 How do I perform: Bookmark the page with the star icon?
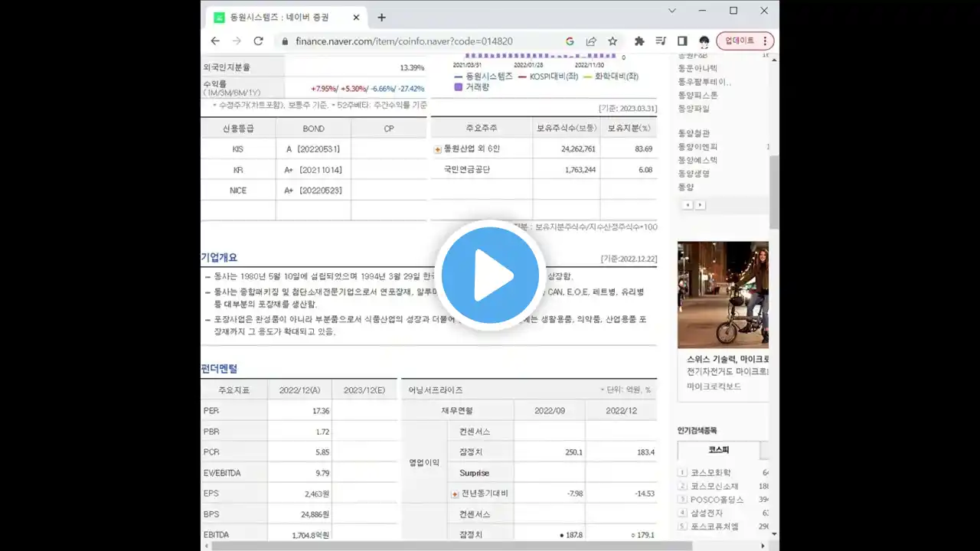pyautogui.click(x=612, y=41)
